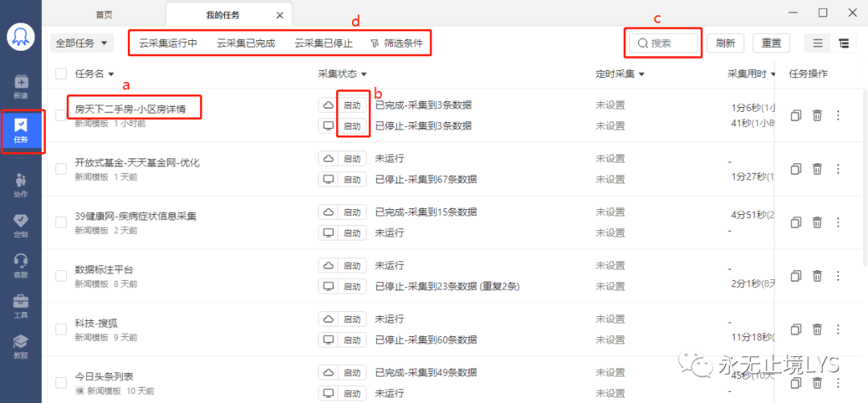The image size is (868, 403).
Task: Filter by 云采集运行中
Action: (168, 43)
